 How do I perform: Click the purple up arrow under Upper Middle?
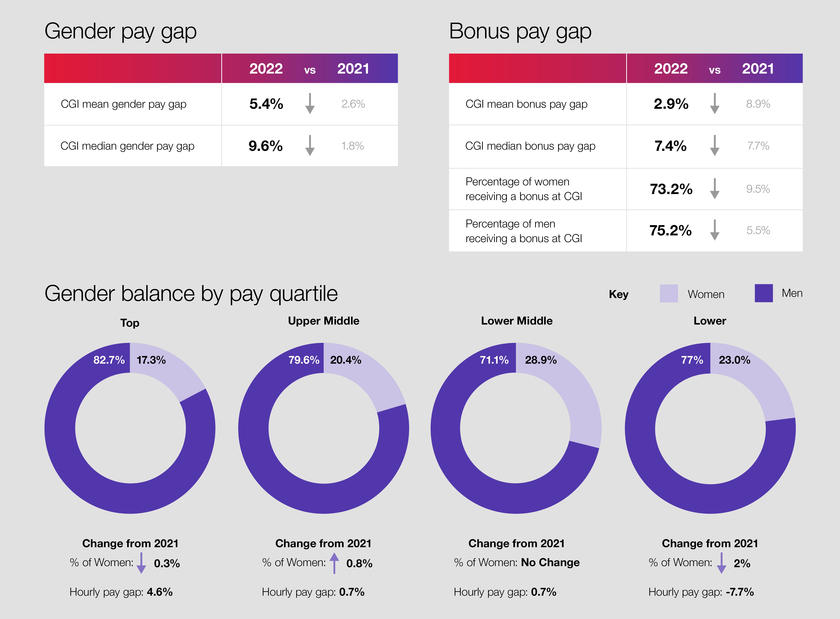[334, 563]
